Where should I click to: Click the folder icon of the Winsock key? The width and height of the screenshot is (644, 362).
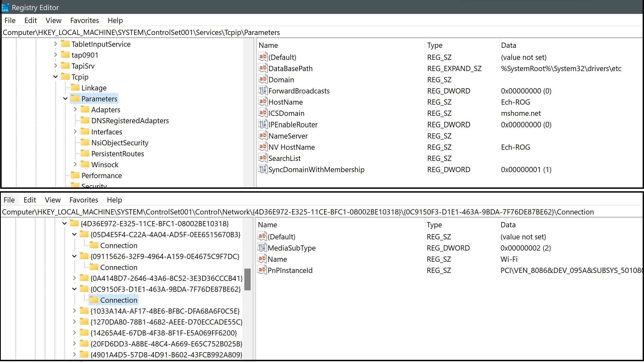(x=85, y=164)
